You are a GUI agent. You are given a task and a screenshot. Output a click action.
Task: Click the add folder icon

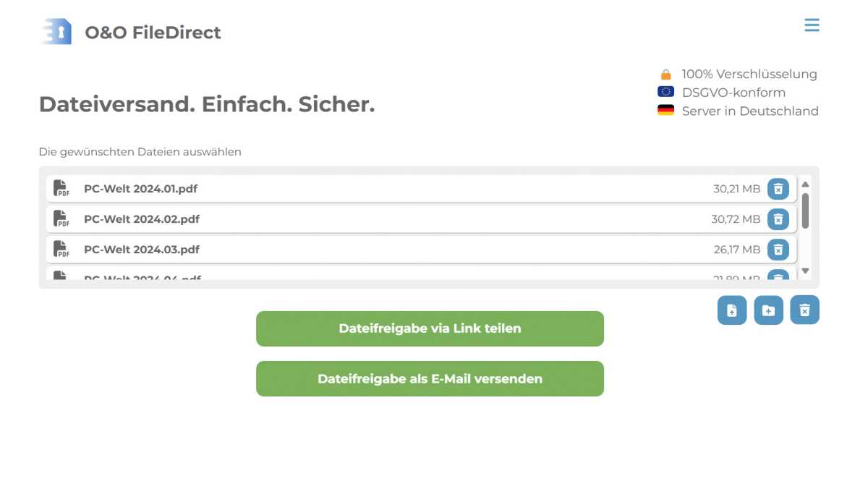pos(768,310)
